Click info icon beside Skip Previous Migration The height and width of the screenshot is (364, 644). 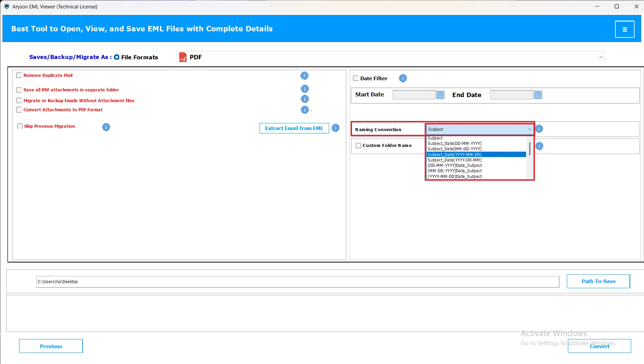point(106,127)
